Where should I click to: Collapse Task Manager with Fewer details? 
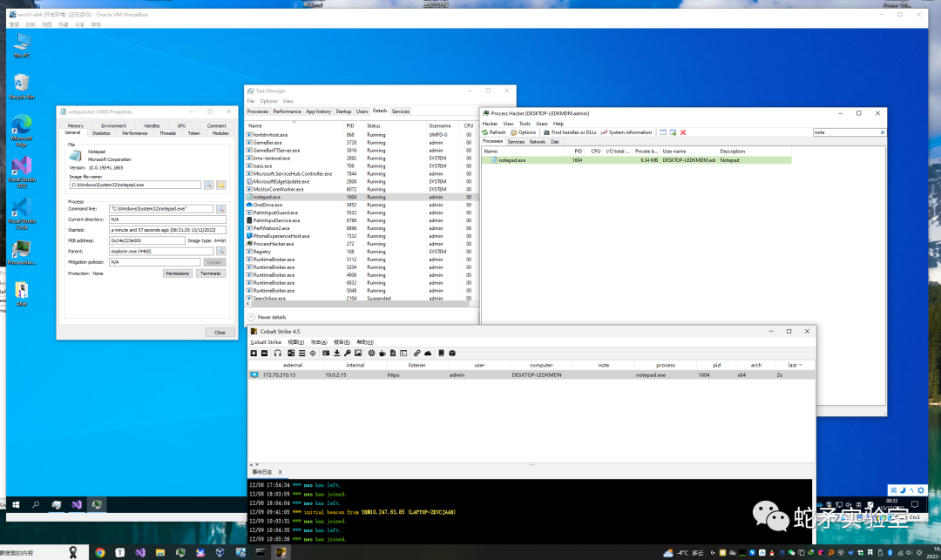(x=267, y=317)
